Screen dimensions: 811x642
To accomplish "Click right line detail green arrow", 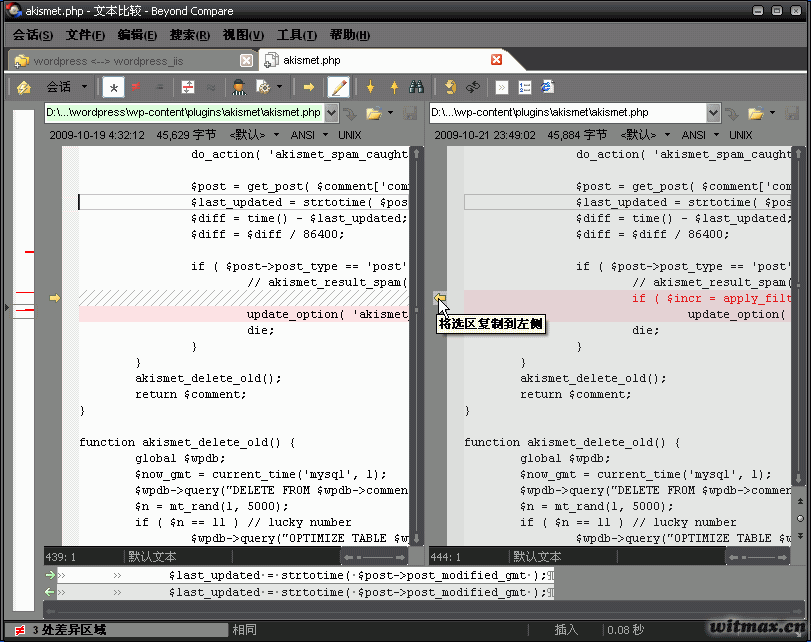I will point(50,592).
